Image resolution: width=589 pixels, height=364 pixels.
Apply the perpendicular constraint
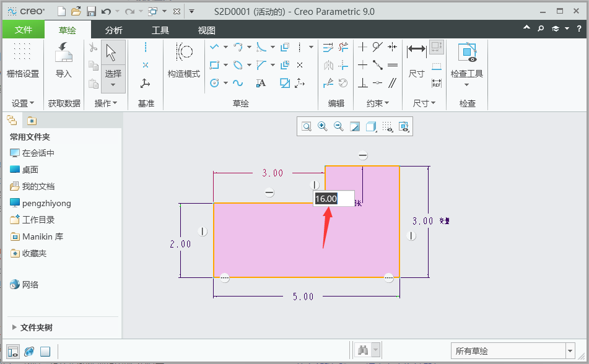point(362,83)
